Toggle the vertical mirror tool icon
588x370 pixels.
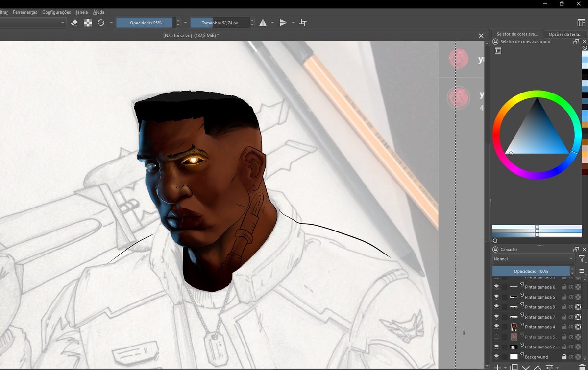[x=283, y=23]
